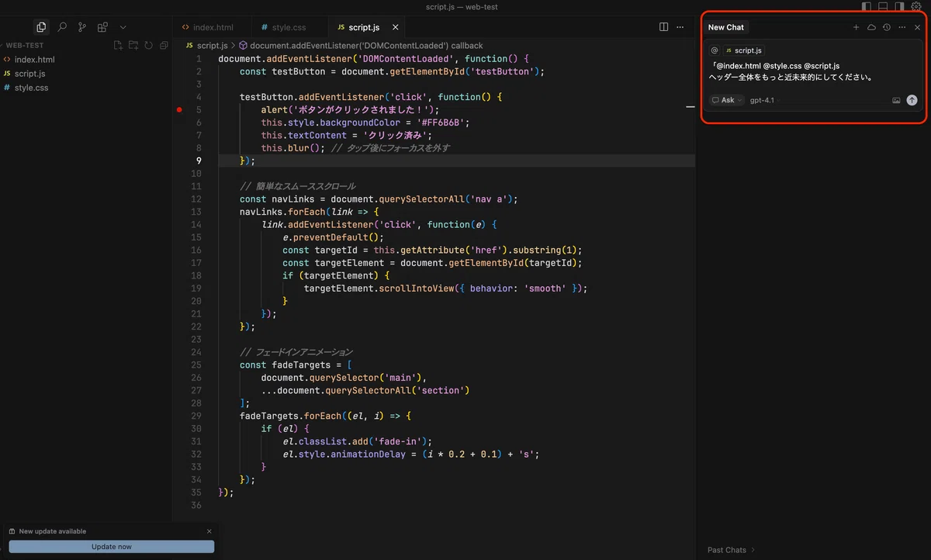Send the chat message arrow button
The width and height of the screenshot is (931, 560).
point(912,100)
